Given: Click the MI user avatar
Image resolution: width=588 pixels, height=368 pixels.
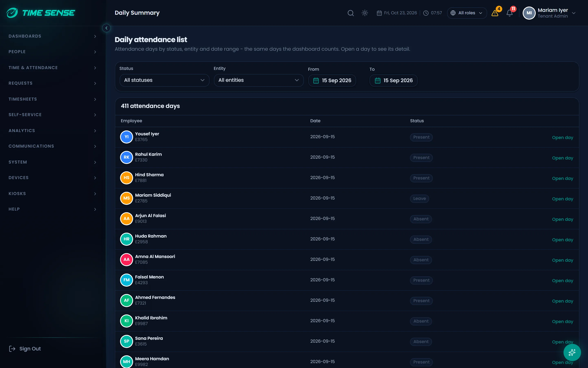Looking at the screenshot, I should point(529,13).
